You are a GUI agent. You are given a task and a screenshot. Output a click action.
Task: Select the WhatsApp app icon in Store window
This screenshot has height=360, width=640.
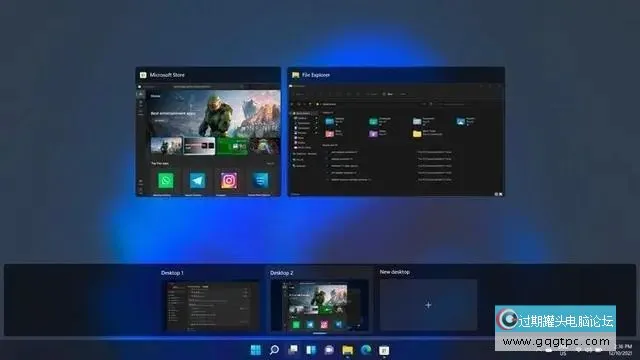click(x=166, y=180)
